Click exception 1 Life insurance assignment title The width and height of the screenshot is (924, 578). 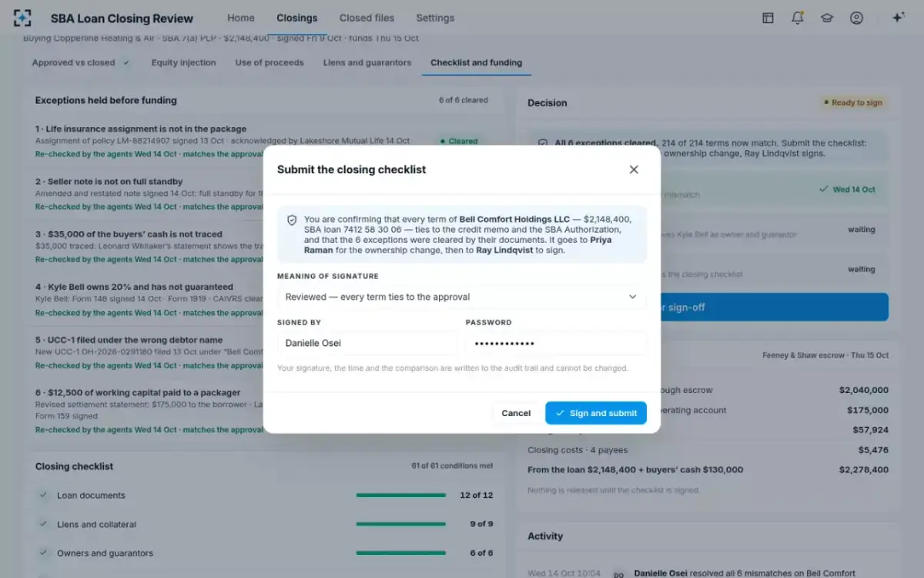tap(141, 129)
